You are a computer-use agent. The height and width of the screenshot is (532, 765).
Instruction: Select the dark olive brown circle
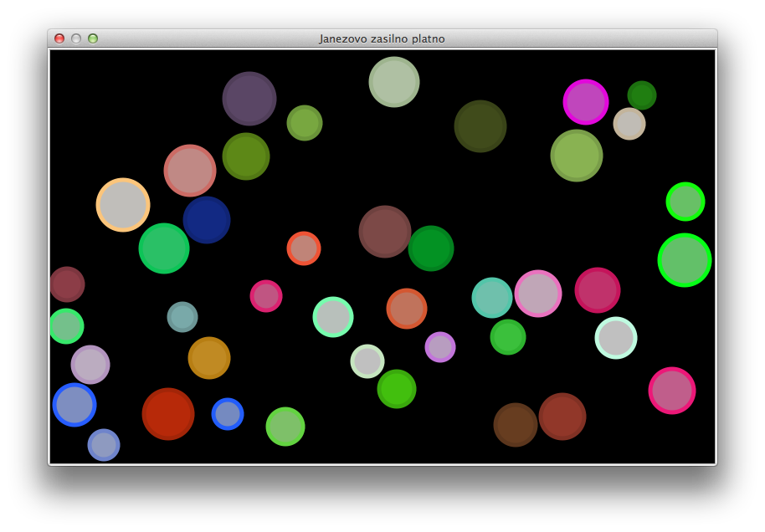click(480, 126)
